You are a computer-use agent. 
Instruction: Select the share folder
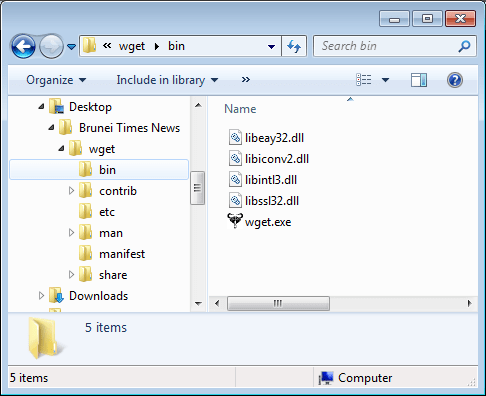[x=113, y=275]
